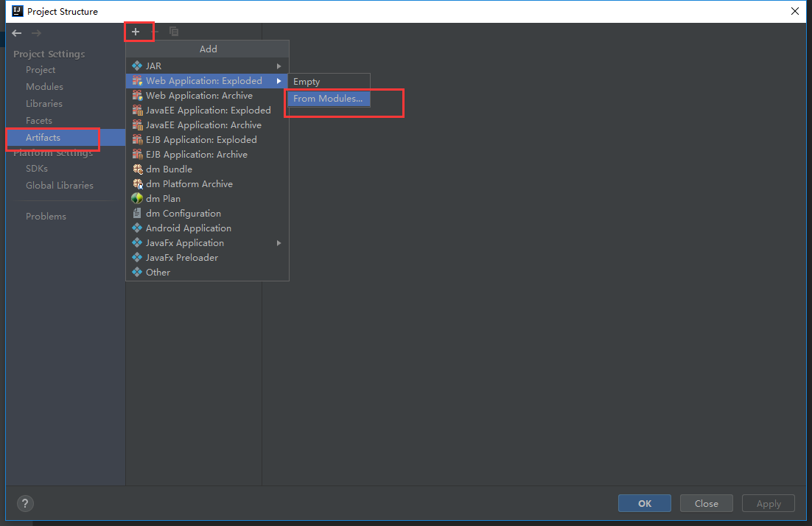
Task: Choose From Modules... in the submenu
Action: tap(329, 99)
